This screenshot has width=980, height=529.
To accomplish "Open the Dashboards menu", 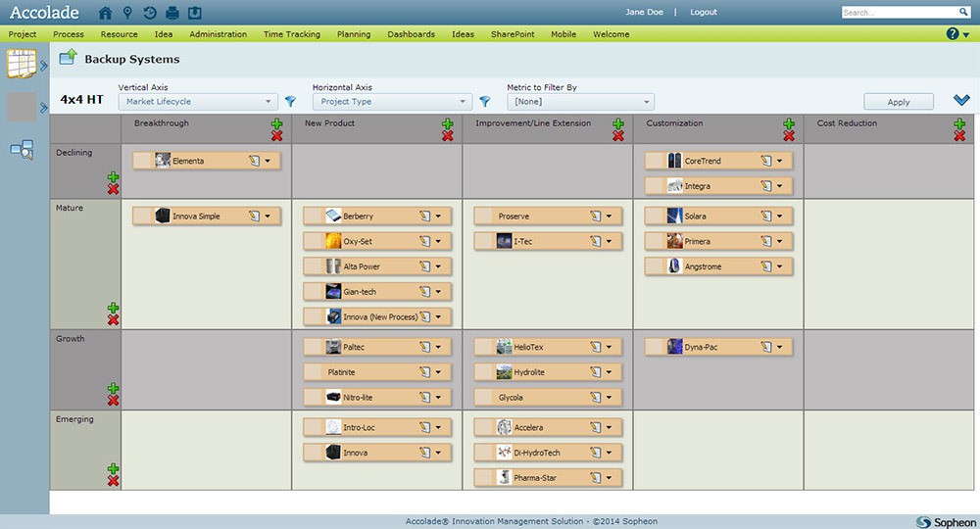I will tap(411, 34).
